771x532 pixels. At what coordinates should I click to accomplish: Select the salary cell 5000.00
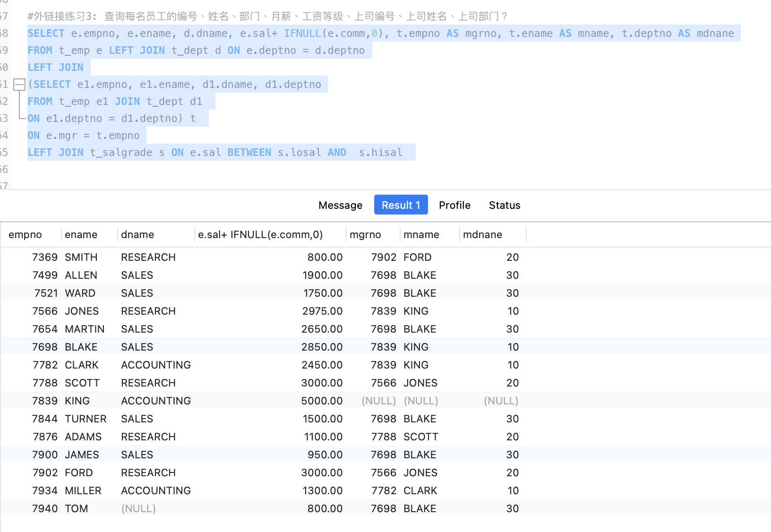(x=322, y=401)
